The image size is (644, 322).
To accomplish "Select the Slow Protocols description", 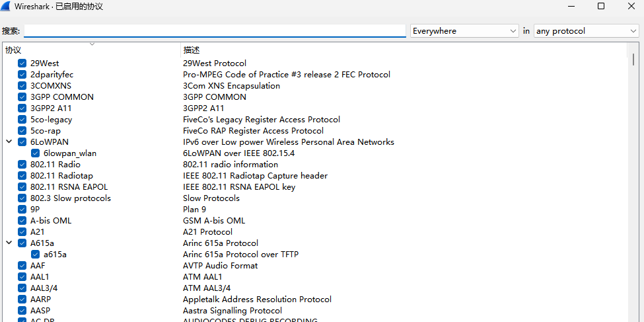I will coord(211,198).
